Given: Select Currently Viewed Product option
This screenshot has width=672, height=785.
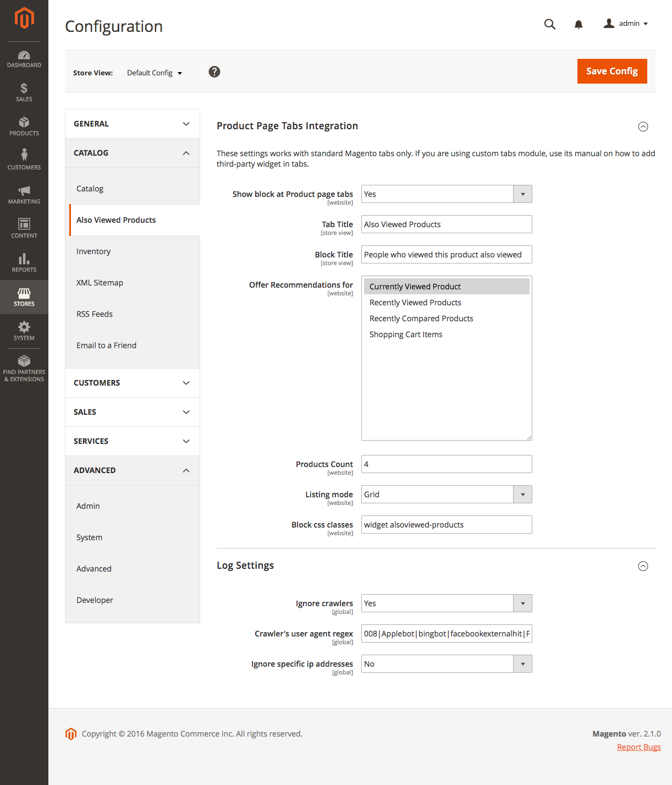Looking at the screenshot, I should pos(447,287).
